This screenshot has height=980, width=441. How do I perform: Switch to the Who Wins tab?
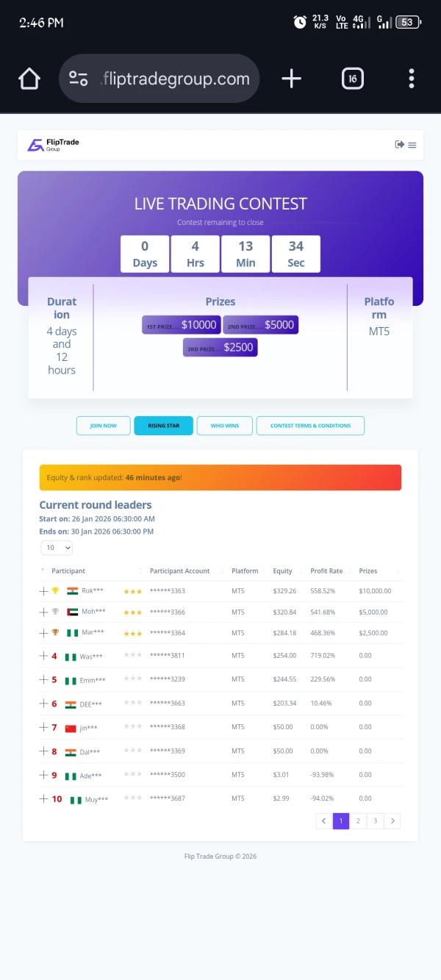(224, 426)
